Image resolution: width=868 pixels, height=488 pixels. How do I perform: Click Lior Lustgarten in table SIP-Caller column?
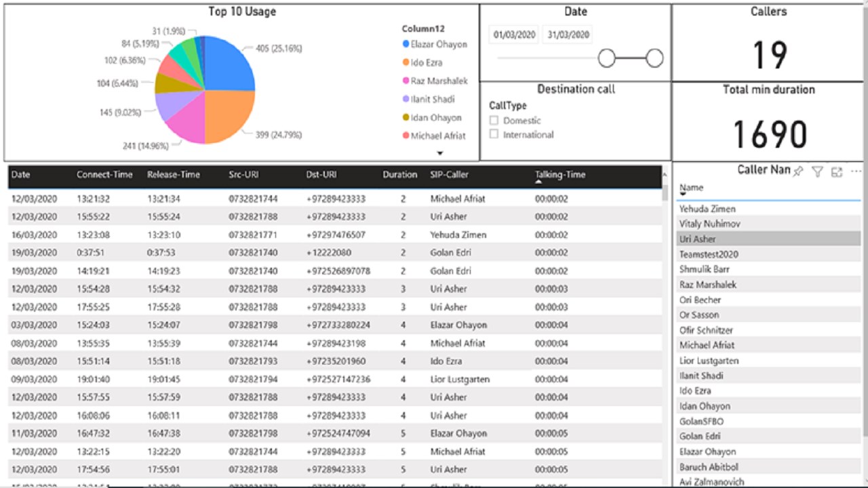click(x=460, y=379)
